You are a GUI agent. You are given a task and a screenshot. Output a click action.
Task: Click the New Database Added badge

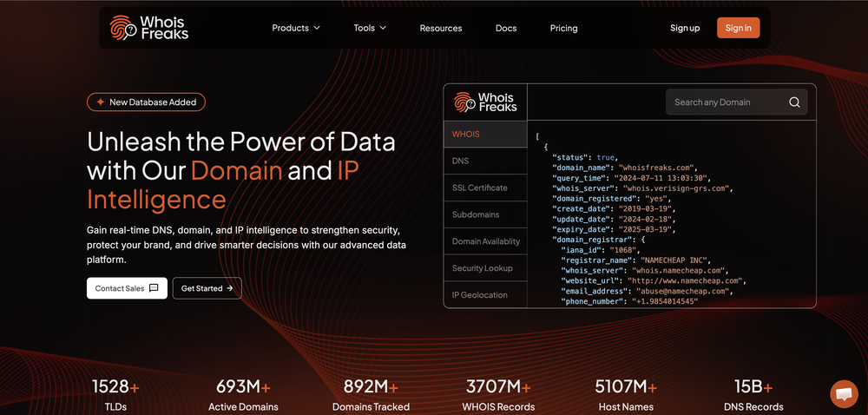coord(146,102)
